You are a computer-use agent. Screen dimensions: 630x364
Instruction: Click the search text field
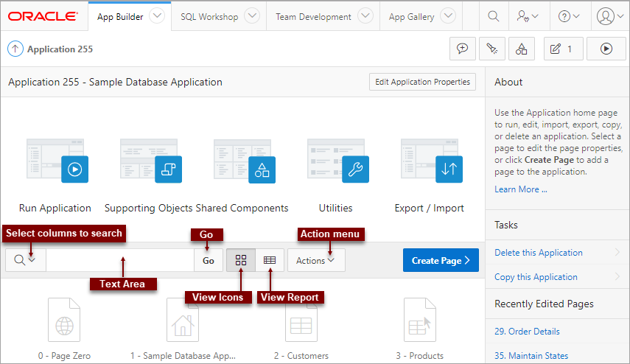pos(120,260)
